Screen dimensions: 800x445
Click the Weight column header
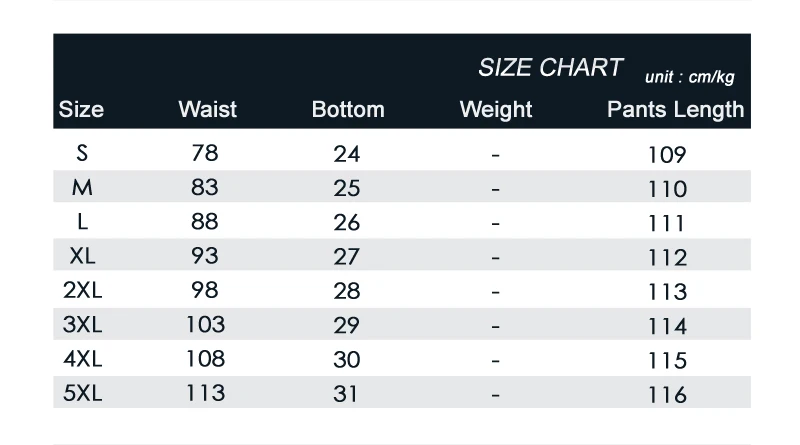(496, 109)
